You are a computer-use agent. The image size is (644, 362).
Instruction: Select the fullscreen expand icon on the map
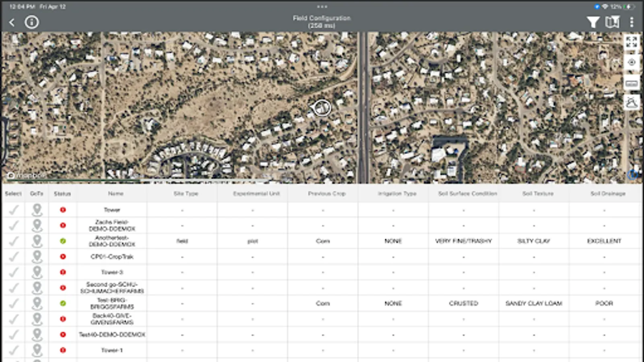[x=631, y=41]
